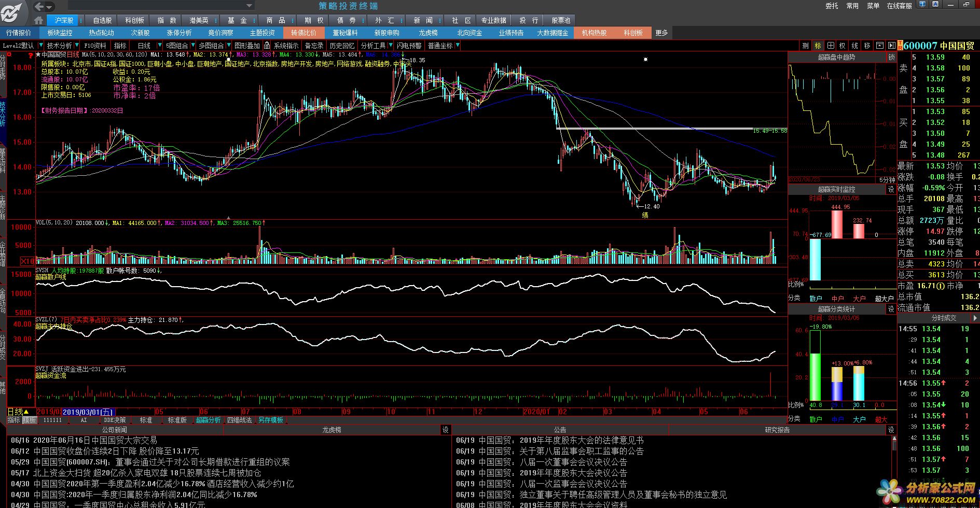Switch to the 研究报告 tab

(777, 430)
